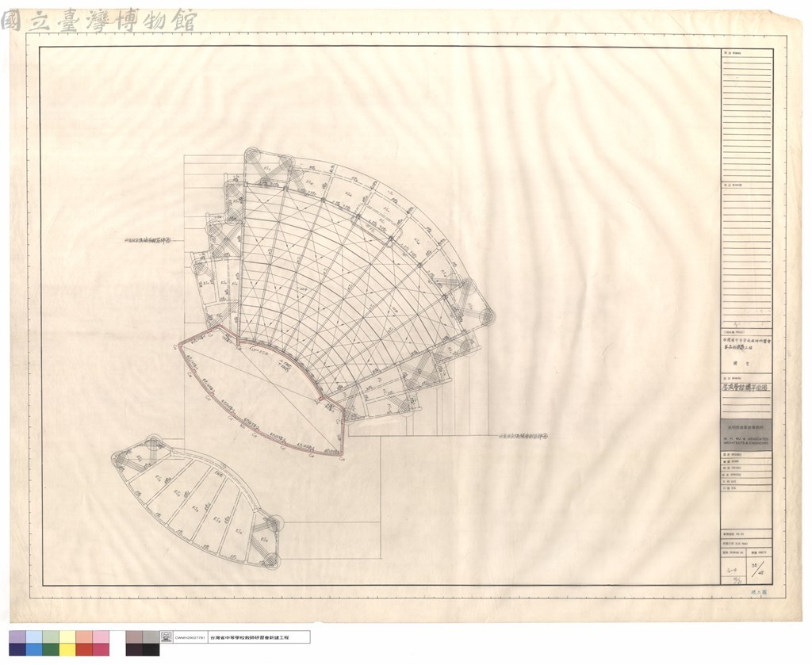Pick the light blue color swatch
The height and width of the screenshot is (665, 812).
pos(34,637)
